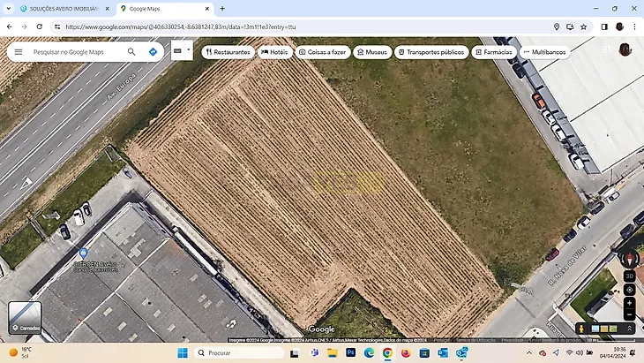Click the location permission icon in address bar
This screenshot has width=644, height=363.
[557, 26]
